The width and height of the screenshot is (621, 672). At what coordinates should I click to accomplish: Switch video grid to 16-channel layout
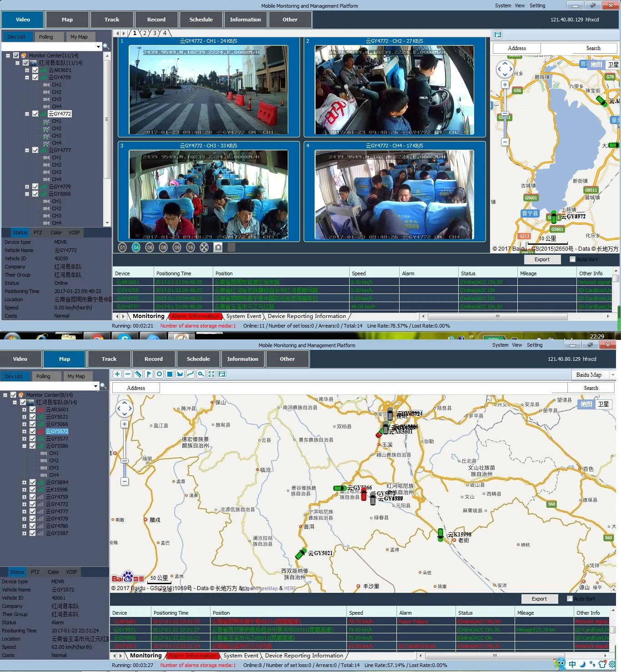pos(190,248)
